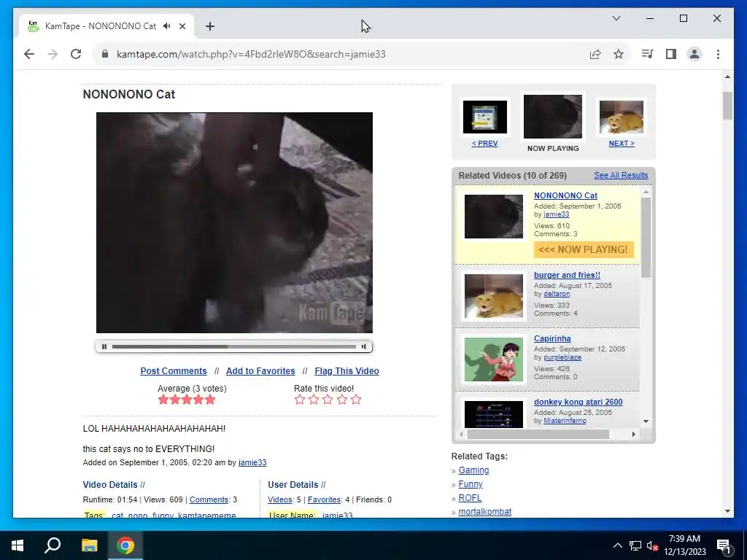Click the burger and fries thumbnail
Image resolution: width=747 pixels, height=560 pixels.
click(x=494, y=296)
